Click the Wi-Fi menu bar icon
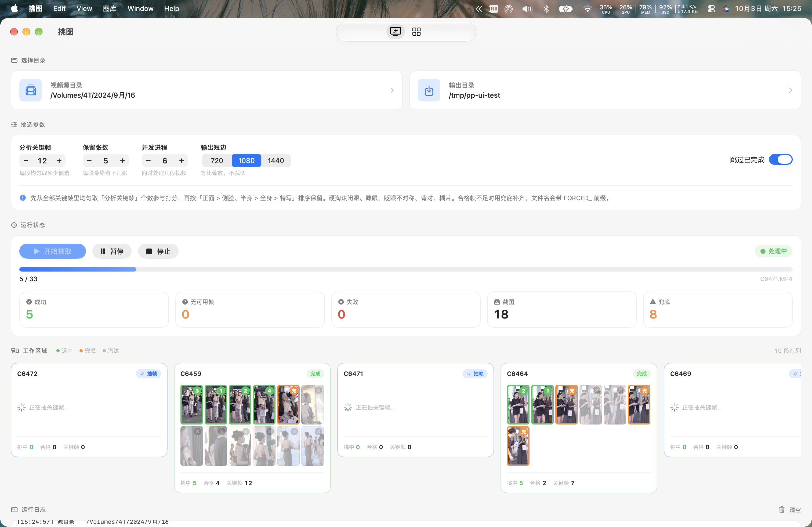Image resolution: width=812 pixels, height=527 pixels. pyautogui.click(x=588, y=9)
